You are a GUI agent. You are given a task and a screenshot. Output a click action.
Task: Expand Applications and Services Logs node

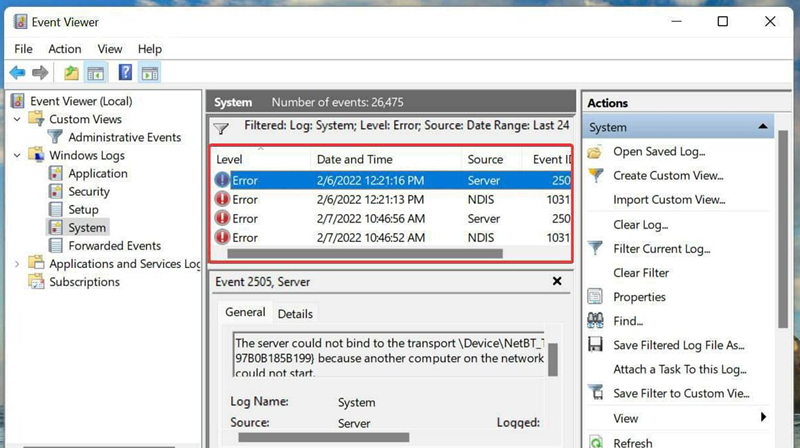(x=17, y=264)
